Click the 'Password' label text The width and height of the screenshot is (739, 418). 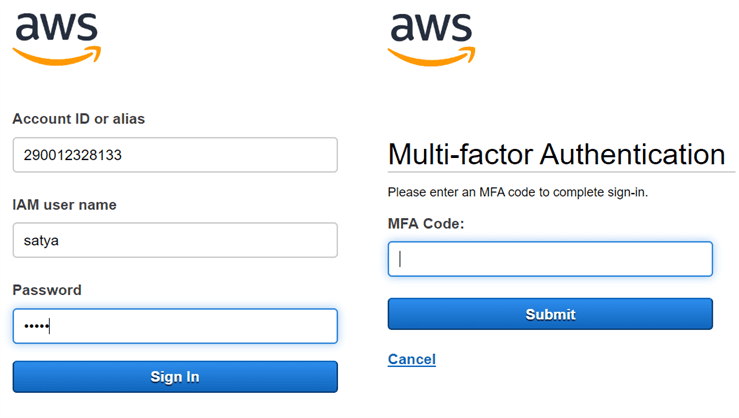[x=47, y=290]
